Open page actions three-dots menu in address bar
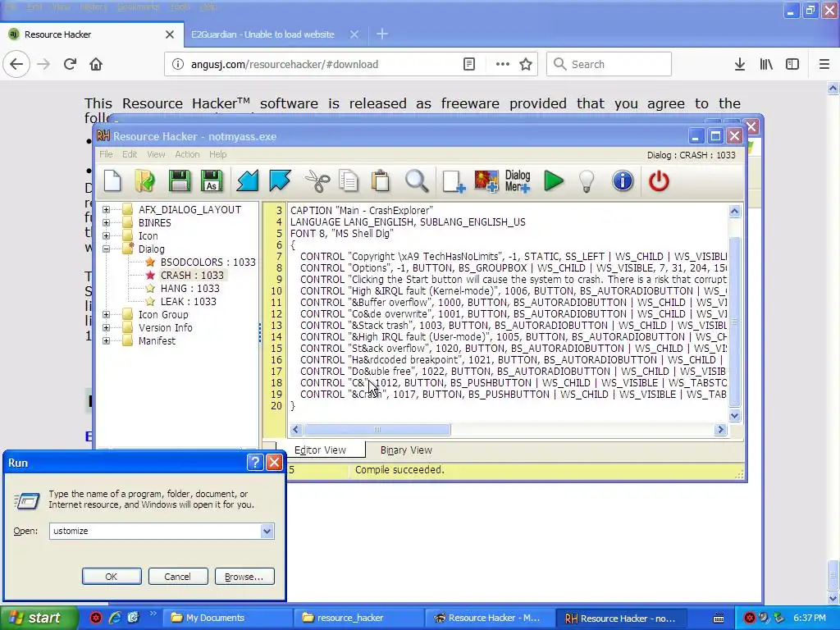 (503, 64)
